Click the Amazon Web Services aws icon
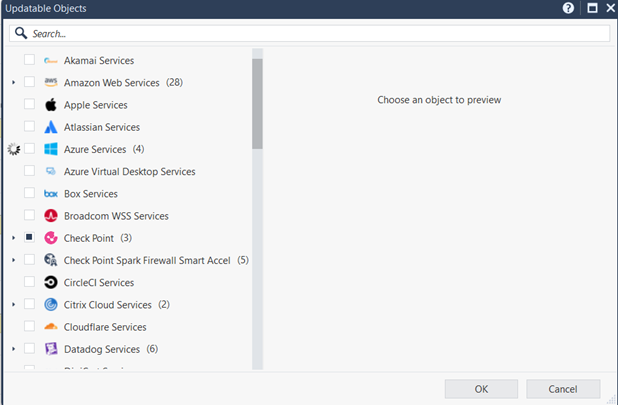The width and height of the screenshot is (618, 405). point(51,82)
